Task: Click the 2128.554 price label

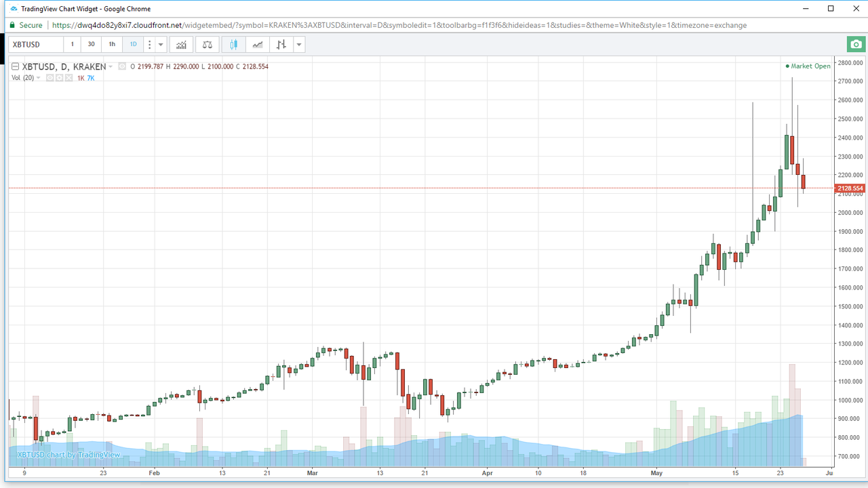Action: coord(850,188)
